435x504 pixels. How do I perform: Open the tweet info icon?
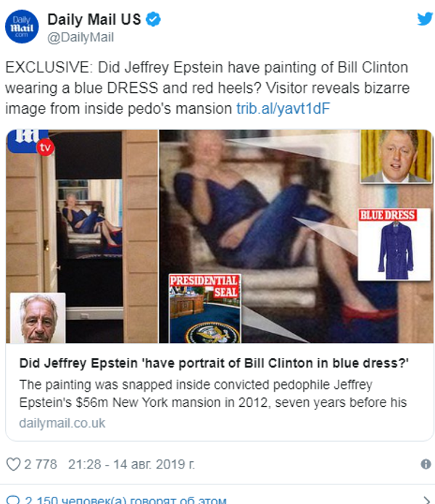[x=426, y=464]
